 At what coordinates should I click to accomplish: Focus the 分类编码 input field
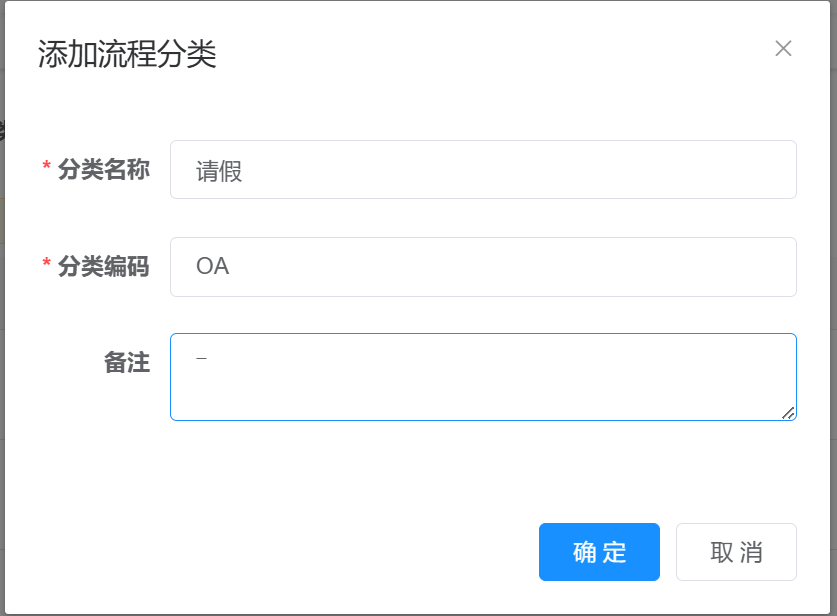pos(500,267)
